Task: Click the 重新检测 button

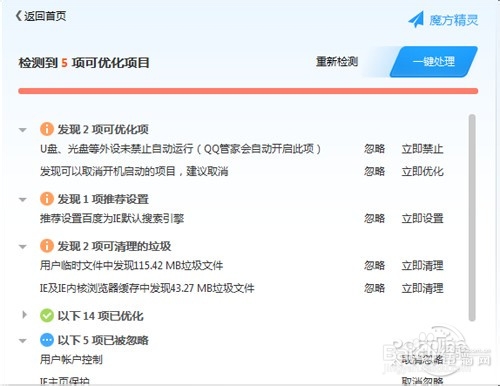Action: [337, 62]
